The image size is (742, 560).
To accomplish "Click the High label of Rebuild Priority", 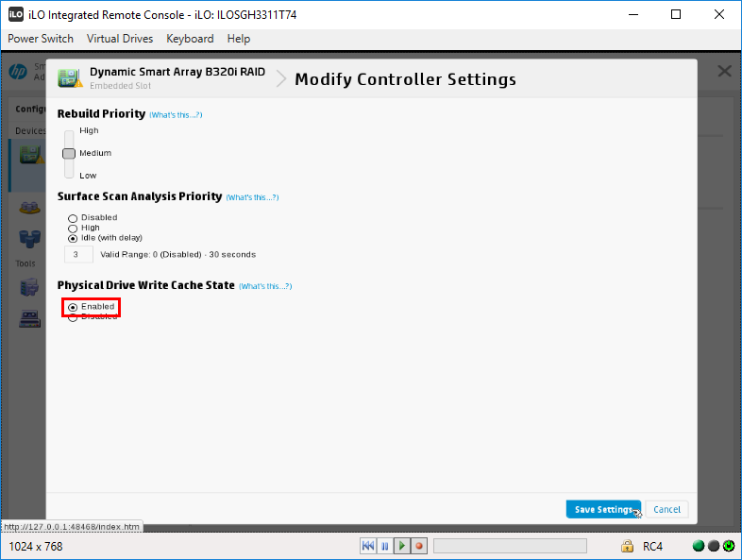I will click(x=89, y=130).
